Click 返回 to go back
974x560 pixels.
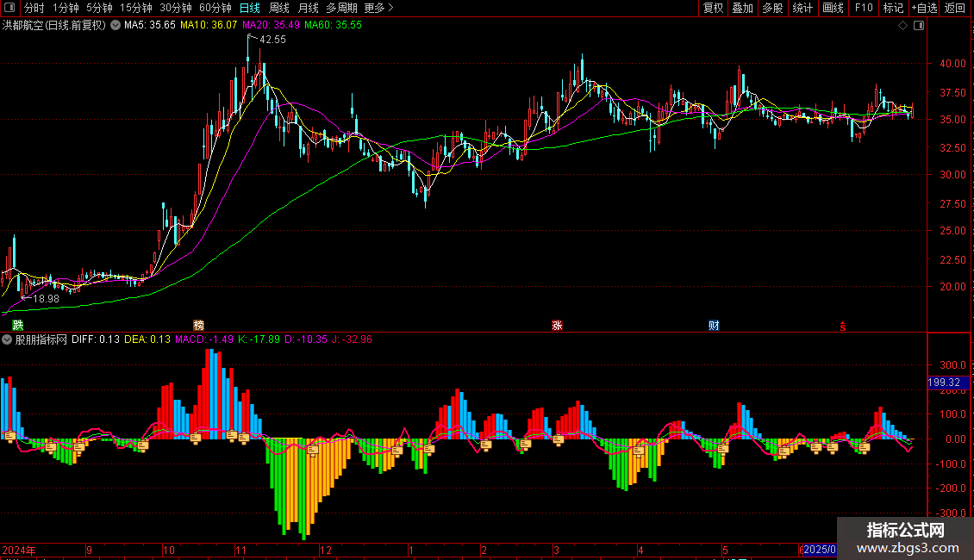[955, 8]
